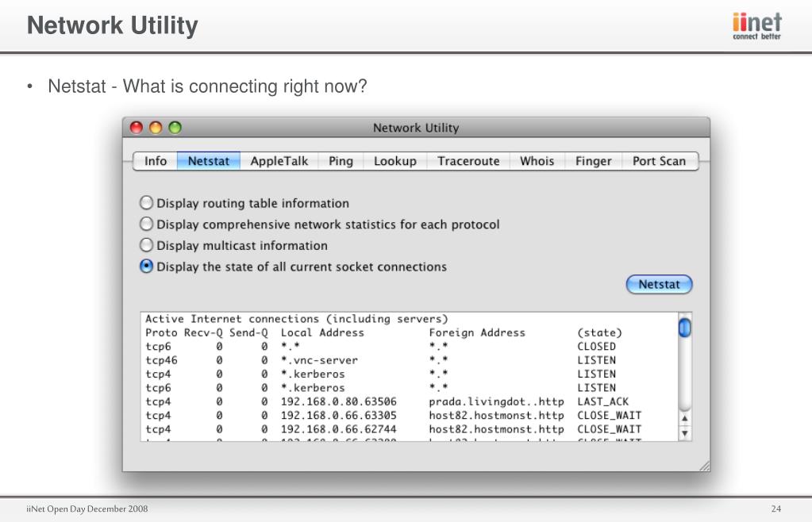Click the 'Foreign Address' column heading
Image resolution: width=812 pixels, height=522 pixels.
coord(477,332)
